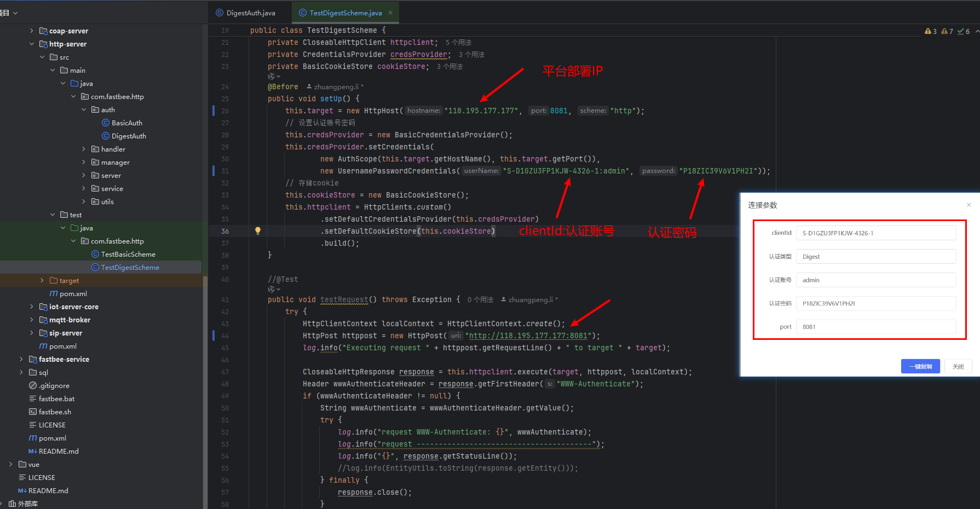Open the http://118.195.177.177:8081 URL link
Image resolution: width=980 pixels, height=509 pixels.
528,336
